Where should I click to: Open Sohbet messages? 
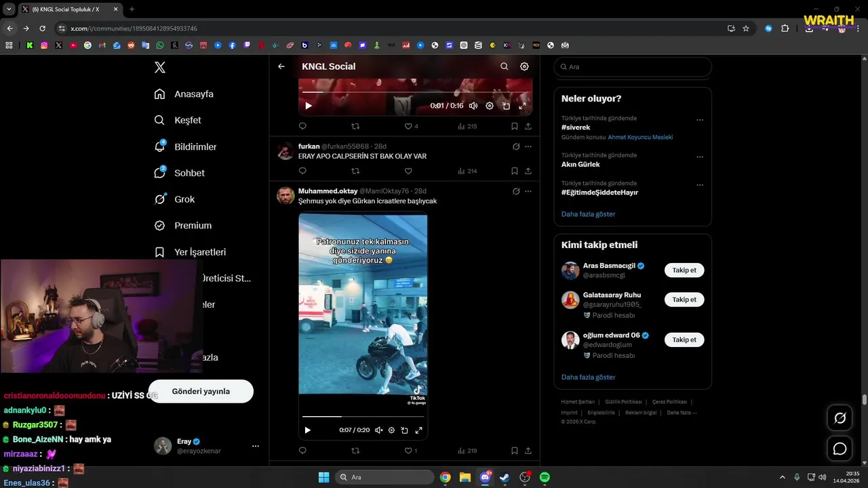click(x=179, y=173)
